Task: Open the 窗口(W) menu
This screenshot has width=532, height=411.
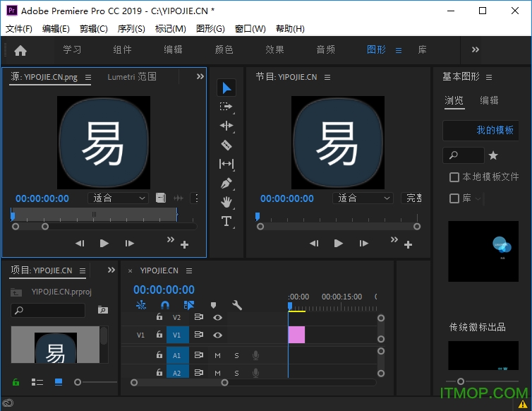Action: pos(250,28)
